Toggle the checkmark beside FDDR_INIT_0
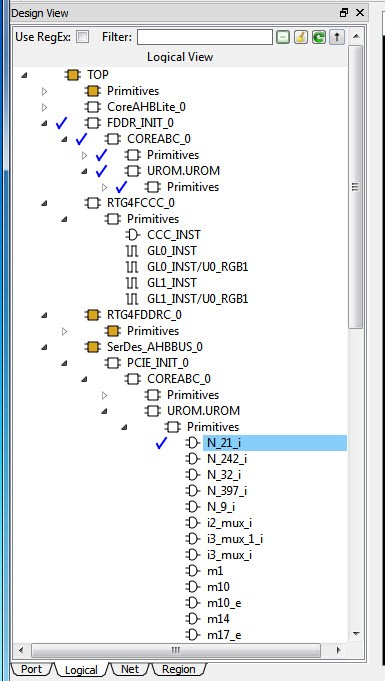 click(61, 123)
